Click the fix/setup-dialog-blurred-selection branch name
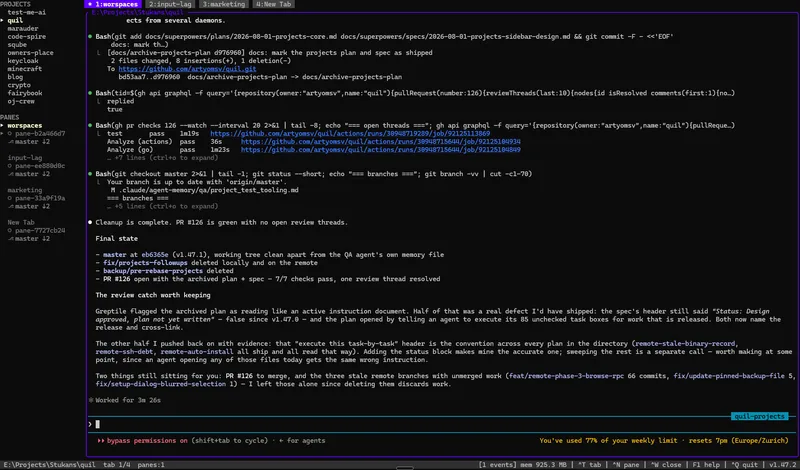Screen dimensions: 800x470 pos(161,384)
